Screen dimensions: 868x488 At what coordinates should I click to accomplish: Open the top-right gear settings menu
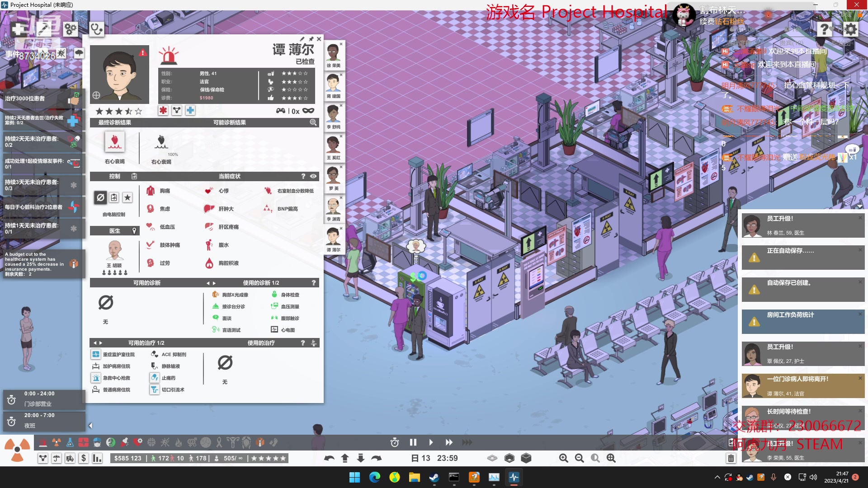850,29
